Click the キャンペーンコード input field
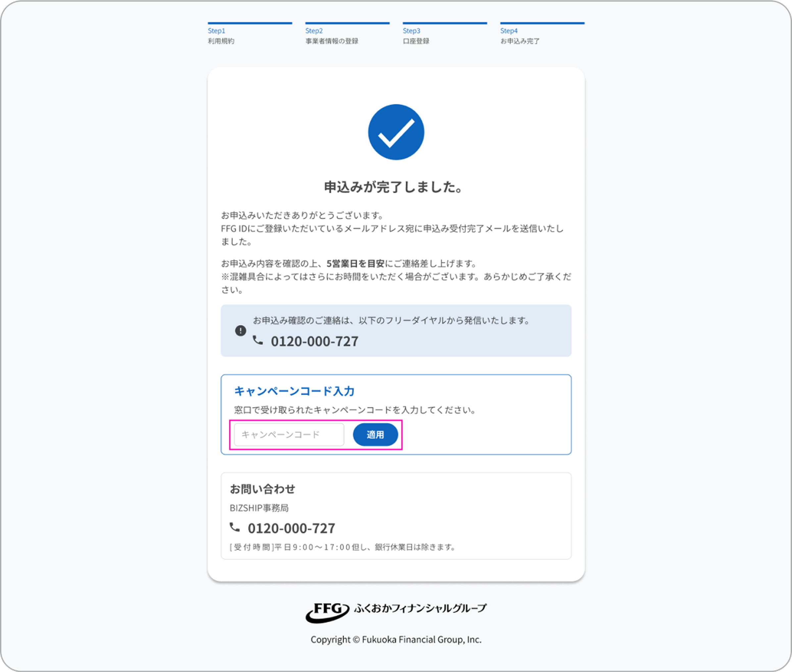 289,435
